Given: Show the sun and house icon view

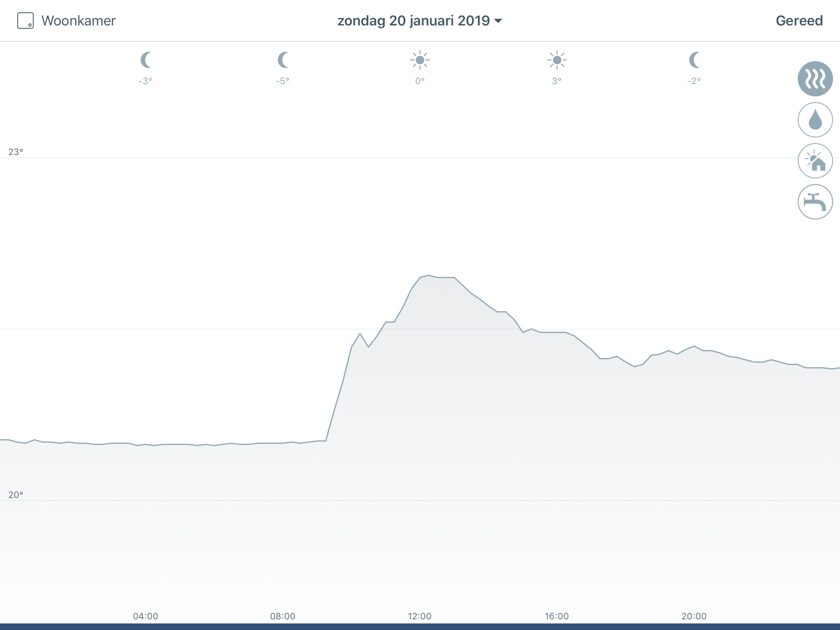Looking at the screenshot, I should 815,161.
